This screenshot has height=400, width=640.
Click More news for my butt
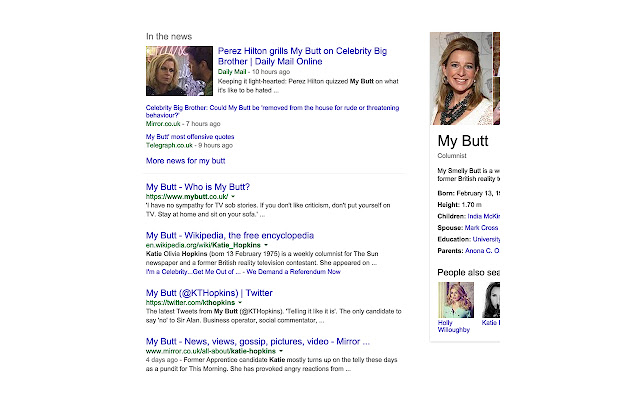click(x=185, y=161)
